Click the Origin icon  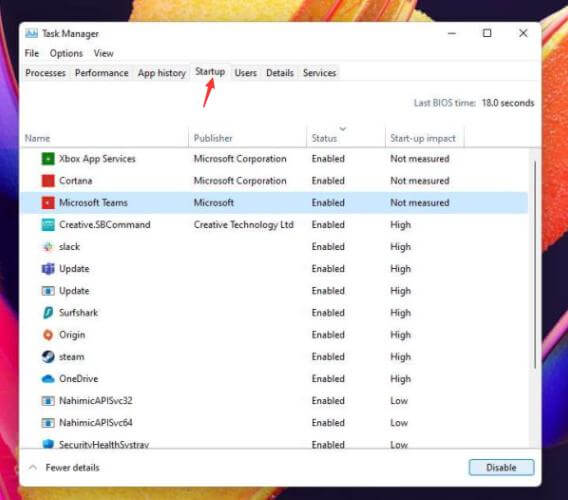coord(48,335)
